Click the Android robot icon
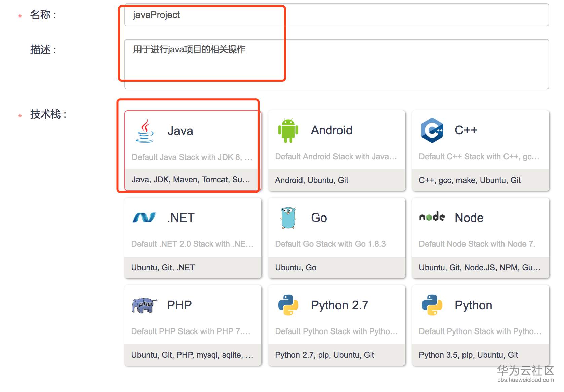Viewport: 564px width, 392px height. coord(288,130)
